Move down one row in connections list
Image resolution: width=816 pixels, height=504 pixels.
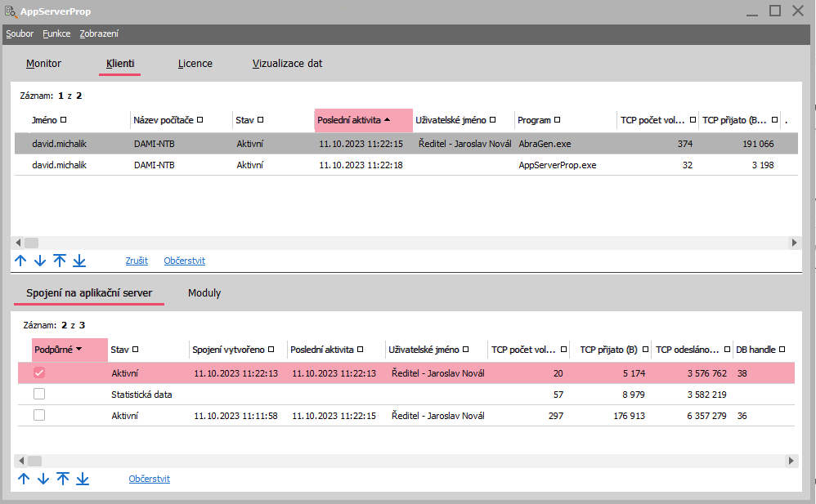[43, 479]
